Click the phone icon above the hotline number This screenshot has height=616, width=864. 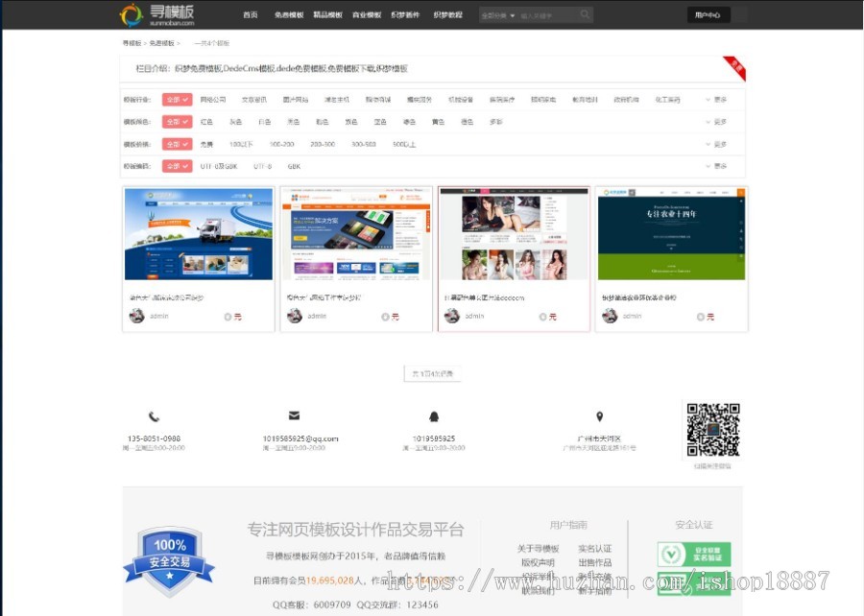click(154, 416)
